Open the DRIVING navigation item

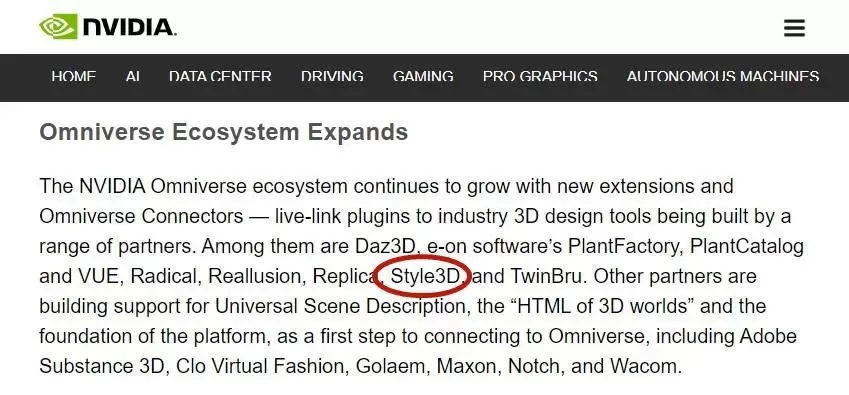tap(332, 77)
